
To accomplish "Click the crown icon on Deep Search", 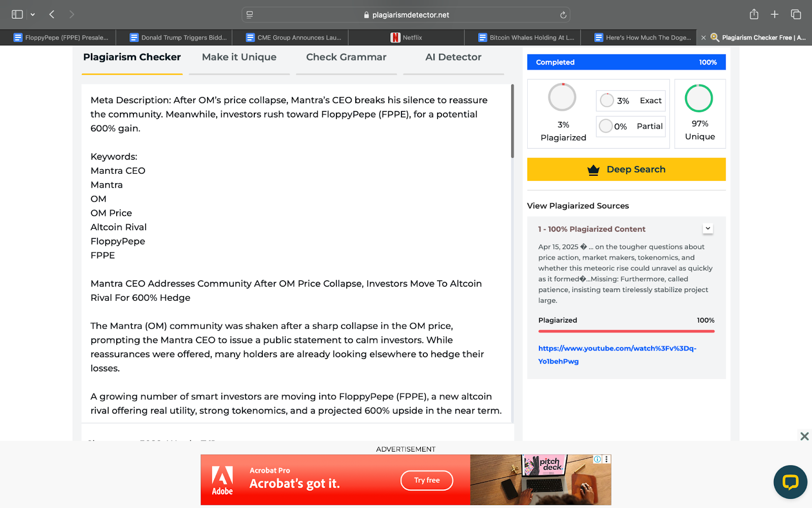I will 593,170.
